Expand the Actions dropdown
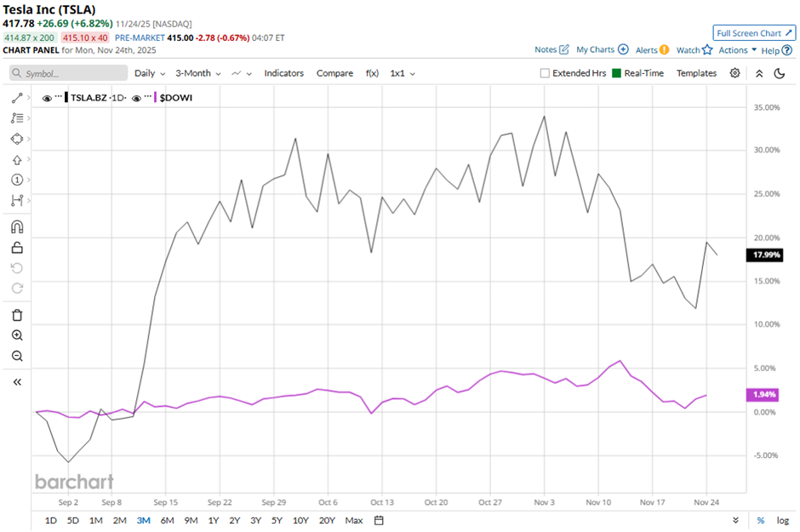Image resolution: width=800 pixels, height=532 pixels. point(737,50)
